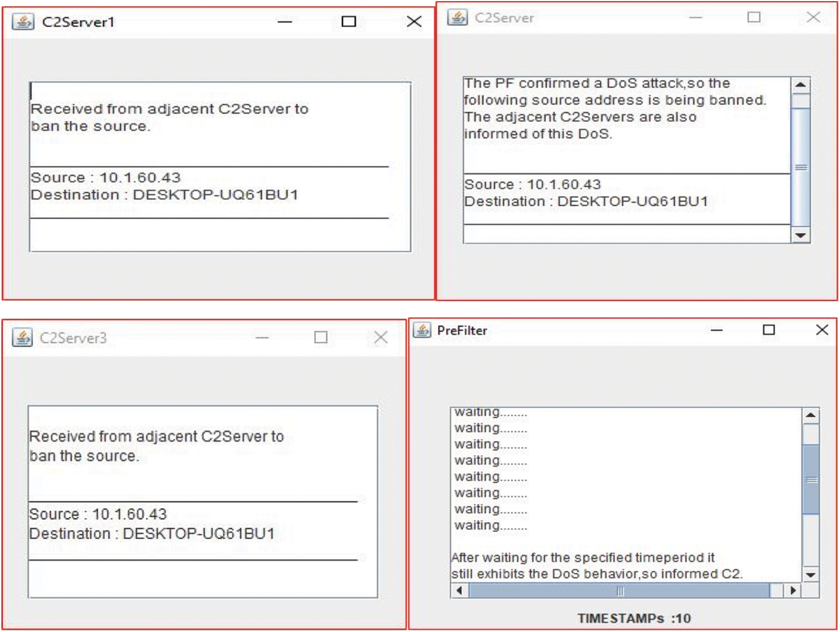Screen dimensions: 840x632
Task: Maximize the C2Server1 window
Action: pyautogui.click(x=349, y=21)
